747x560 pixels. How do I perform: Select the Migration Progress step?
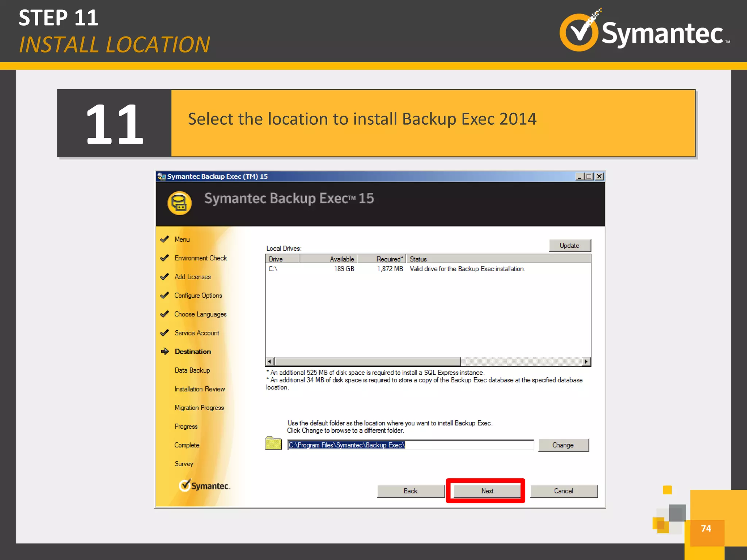pyautogui.click(x=199, y=408)
